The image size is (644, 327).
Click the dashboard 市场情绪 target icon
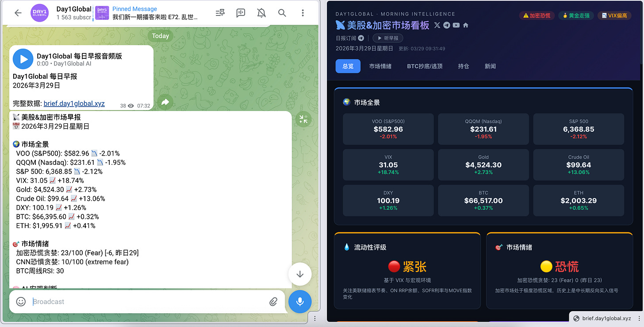(499, 247)
